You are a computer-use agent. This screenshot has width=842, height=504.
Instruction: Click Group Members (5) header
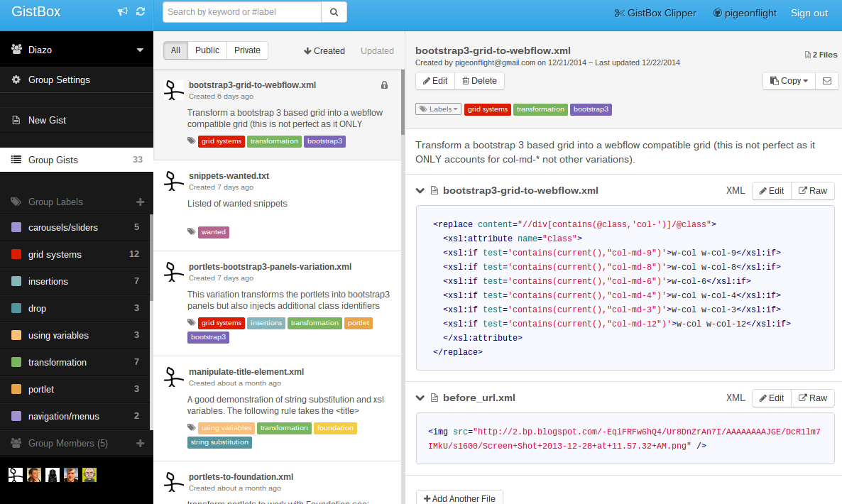[68, 444]
